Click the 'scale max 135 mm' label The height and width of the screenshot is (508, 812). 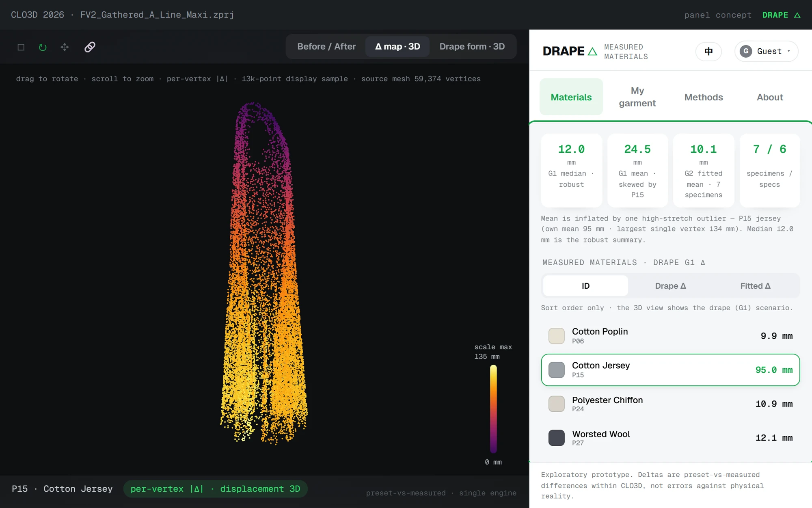493,352
